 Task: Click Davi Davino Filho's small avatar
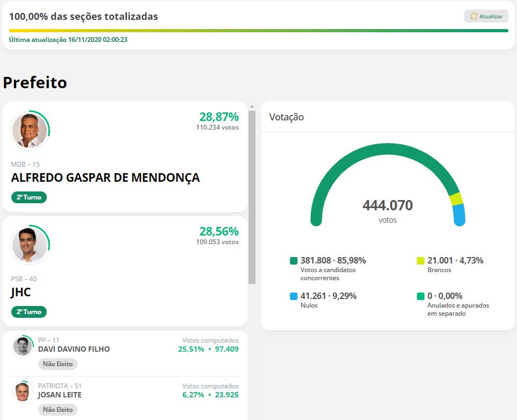click(23, 346)
